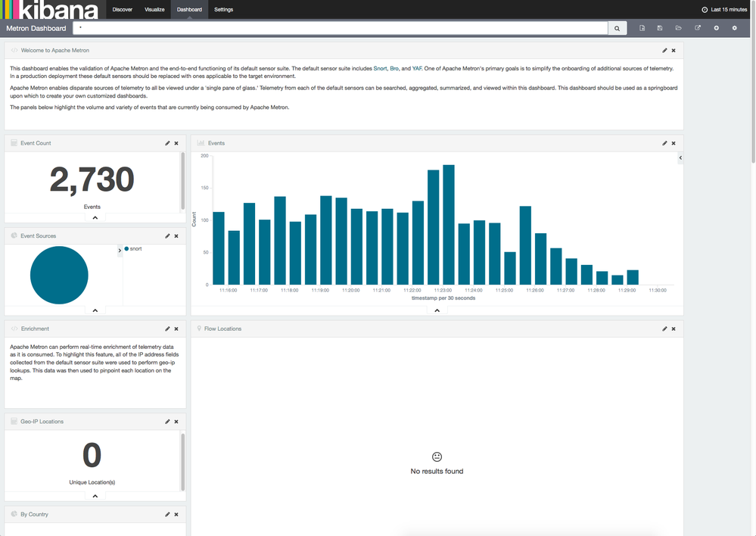
Task: Click the Kibana logo
Action: click(48, 10)
